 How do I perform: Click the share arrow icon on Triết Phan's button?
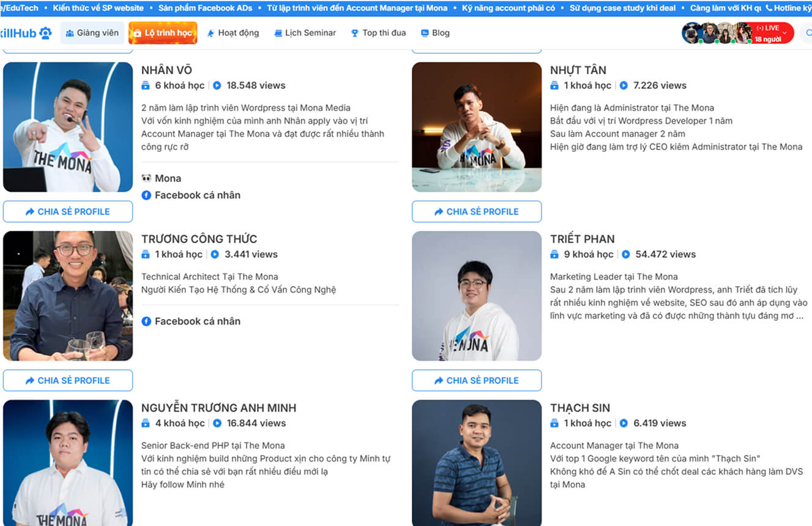[x=439, y=381]
